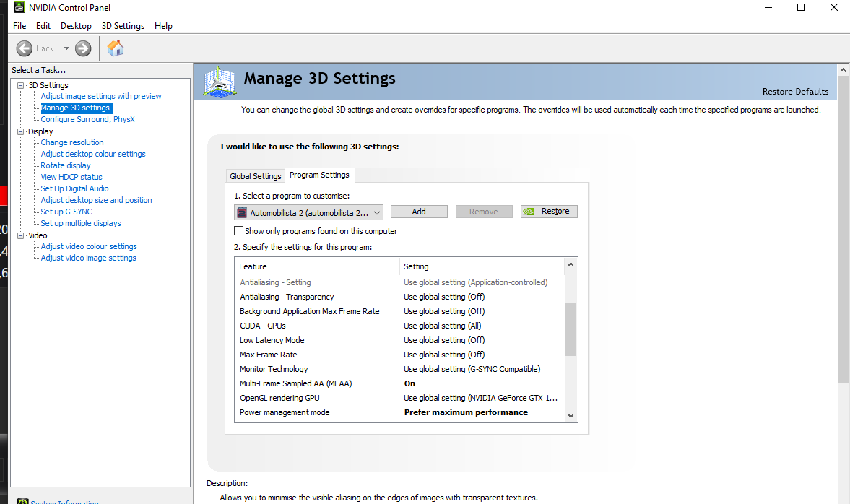Click the Feature column header
The height and width of the screenshot is (504, 850).
pyautogui.click(x=318, y=266)
